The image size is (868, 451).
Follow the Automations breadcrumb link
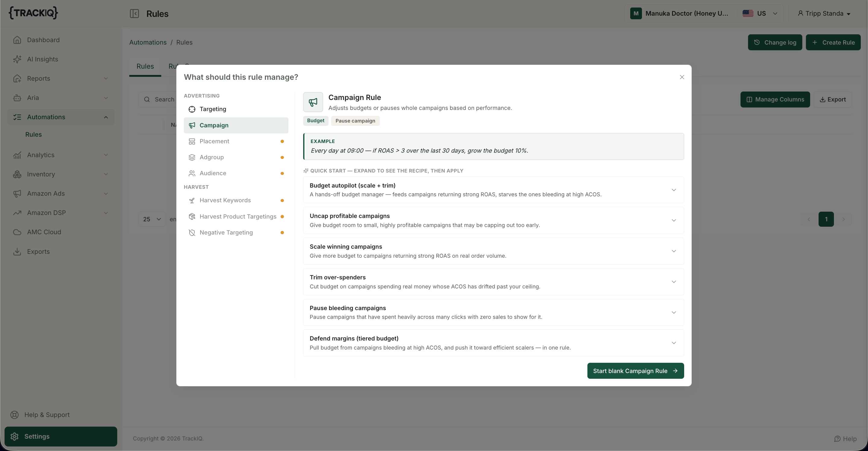[x=148, y=42]
